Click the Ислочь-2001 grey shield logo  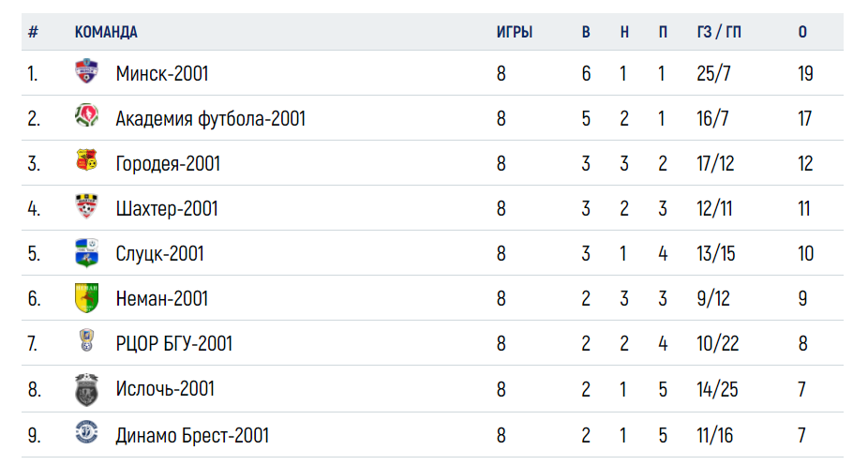pyautogui.click(x=86, y=390)
